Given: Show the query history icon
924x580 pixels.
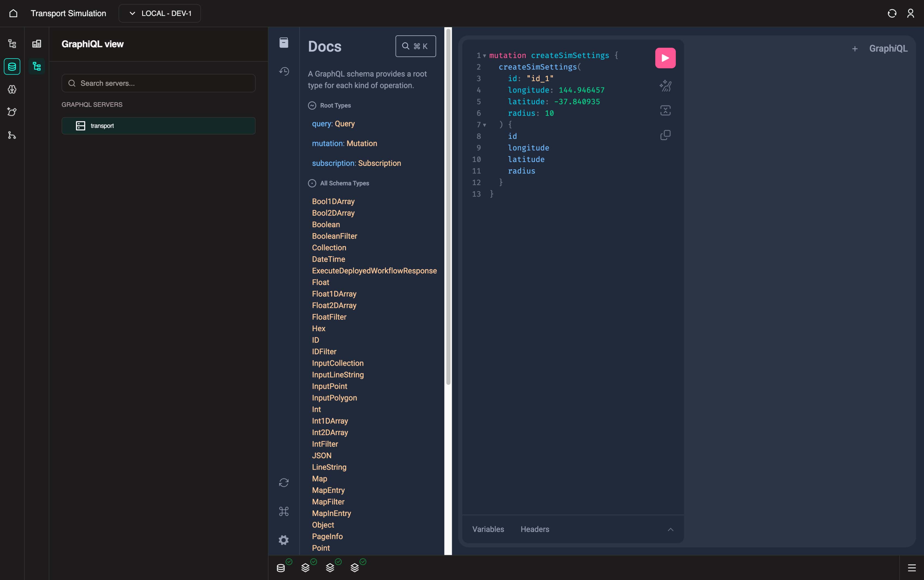Looking at the screenshot, I should tap(284, 71).
